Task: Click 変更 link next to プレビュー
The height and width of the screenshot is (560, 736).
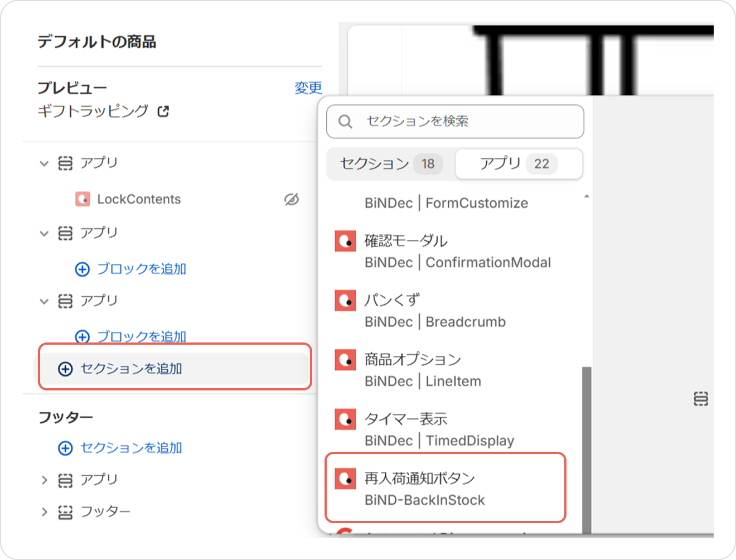Action: point(308,88)
